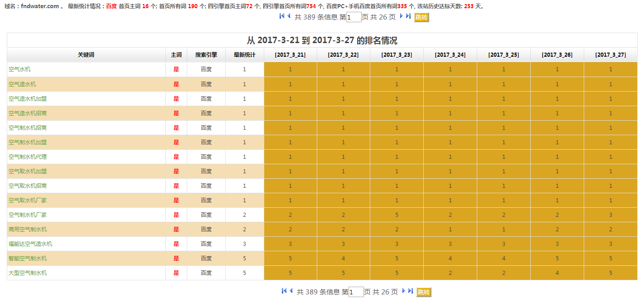644x298 pixels.
Task: Open the 大型空气制水机 keyword link
Action: click(28, 273)
